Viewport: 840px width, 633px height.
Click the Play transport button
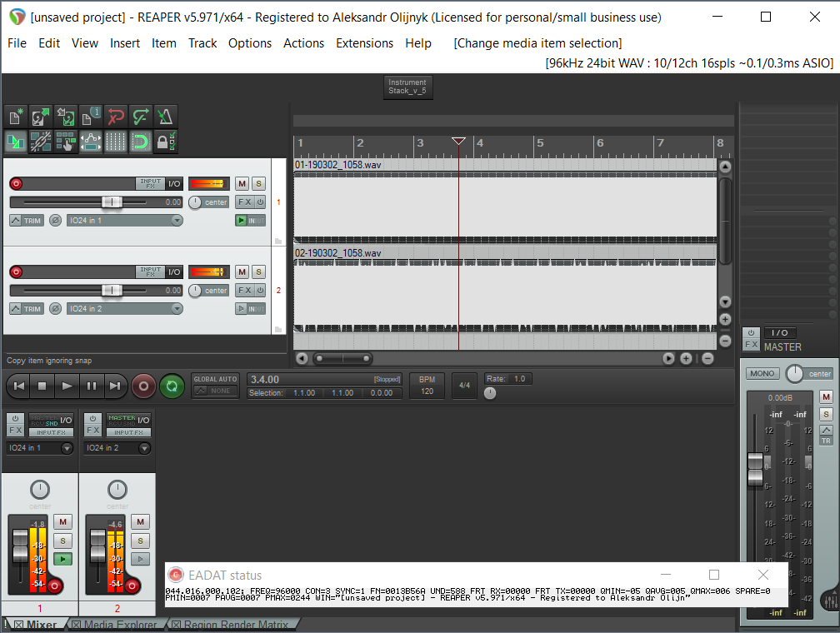pyautogui.click(x=67, y=386)
